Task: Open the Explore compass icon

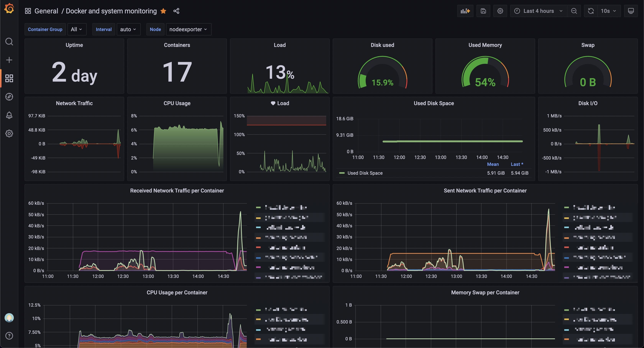Action: (x=9, y=97)
